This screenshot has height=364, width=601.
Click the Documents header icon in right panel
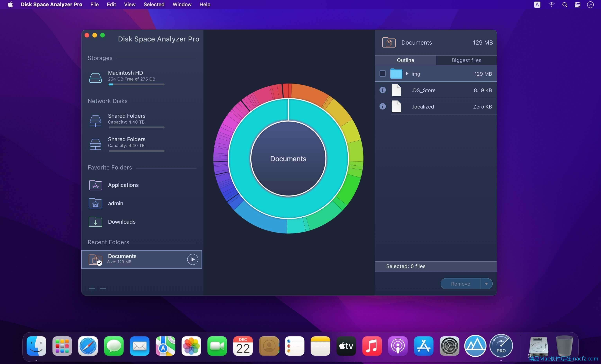click(x=389, y=43)
